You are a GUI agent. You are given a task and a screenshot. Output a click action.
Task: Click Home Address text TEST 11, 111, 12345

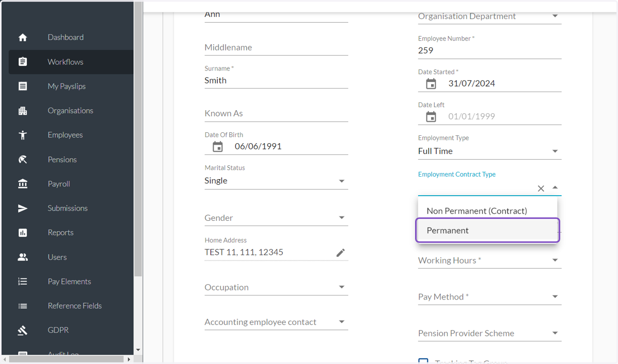244,252
